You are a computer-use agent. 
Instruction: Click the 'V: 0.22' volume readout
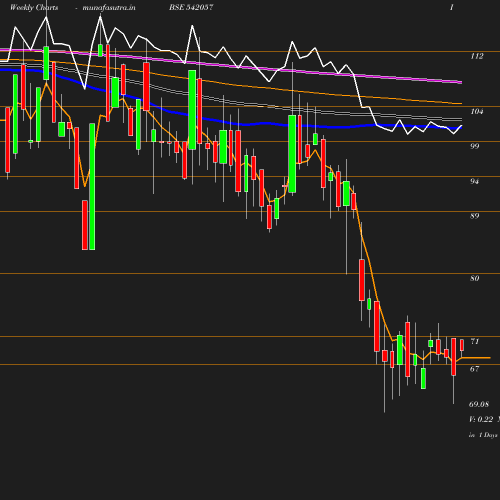coord(481,419)
